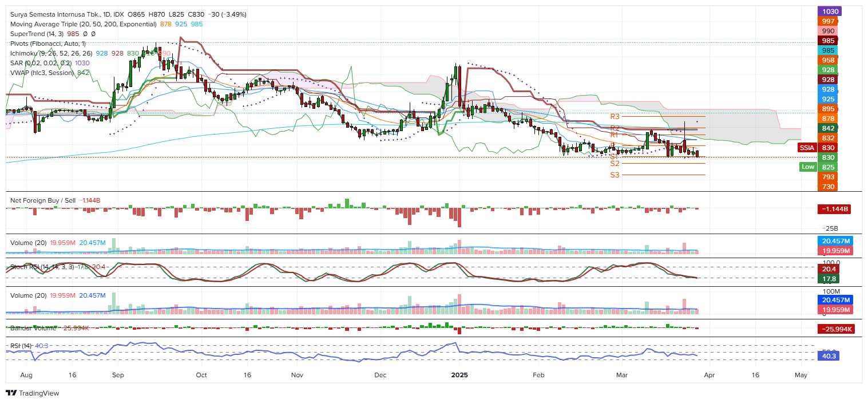This screenshot has height=403, width=868.
Task: Select Volume (20) label above Bandar Volume pane
Action: (28, 295)
